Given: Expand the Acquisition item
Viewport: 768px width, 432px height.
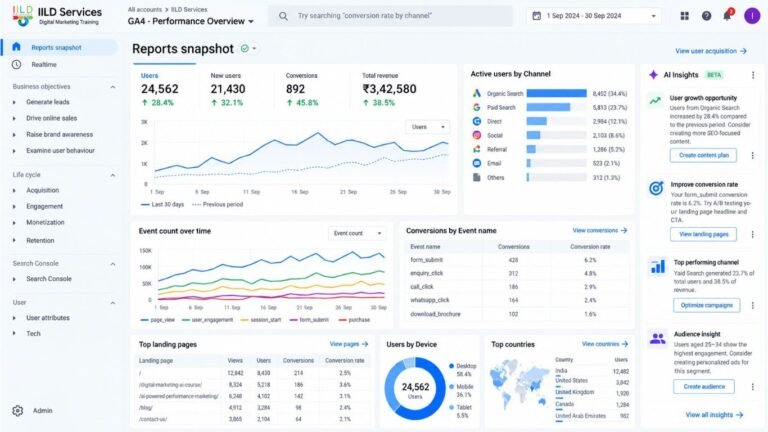Looking at the screenshot, I should pyautogui.click(x=14, y=191).
